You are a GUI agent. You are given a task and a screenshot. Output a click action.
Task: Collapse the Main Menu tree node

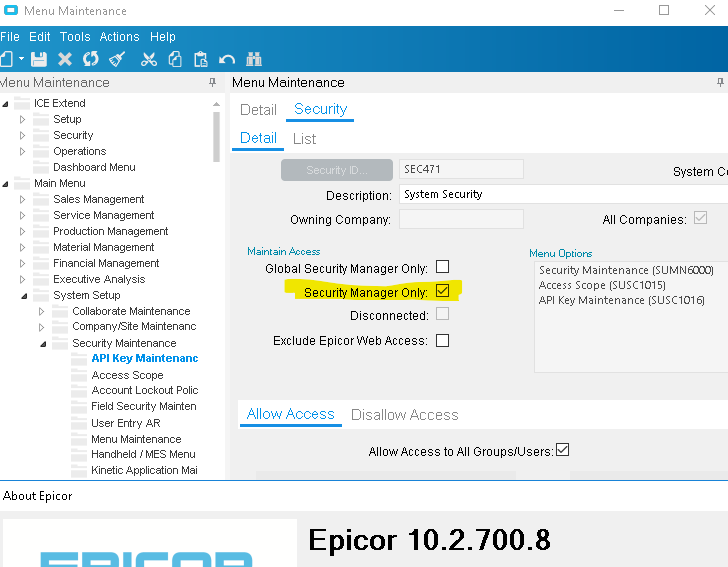(x=5, y=184)
